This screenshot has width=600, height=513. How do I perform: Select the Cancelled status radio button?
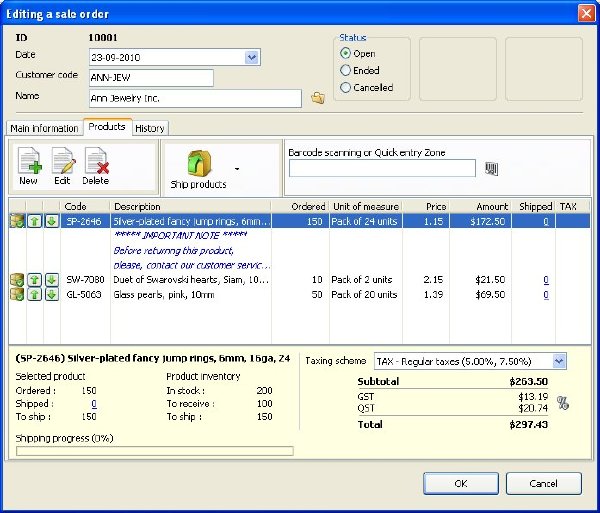345,87
